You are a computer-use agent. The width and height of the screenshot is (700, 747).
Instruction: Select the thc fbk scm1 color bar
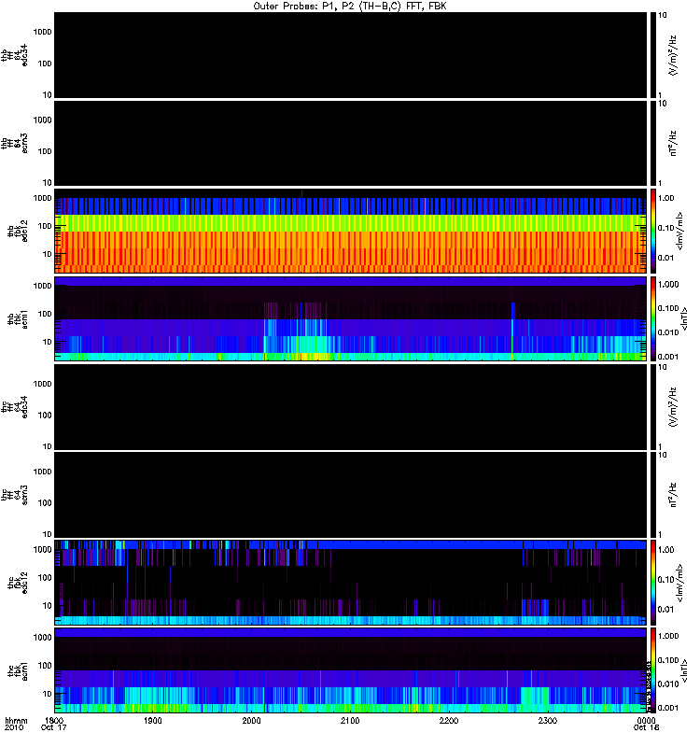pyautogui.click(x=653, y=670)
